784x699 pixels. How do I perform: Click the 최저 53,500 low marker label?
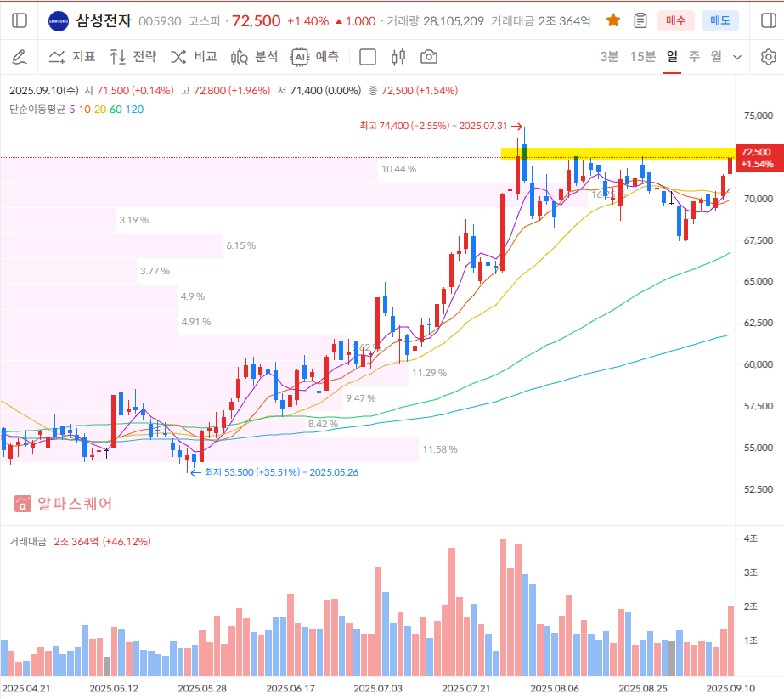click(274, 472)
